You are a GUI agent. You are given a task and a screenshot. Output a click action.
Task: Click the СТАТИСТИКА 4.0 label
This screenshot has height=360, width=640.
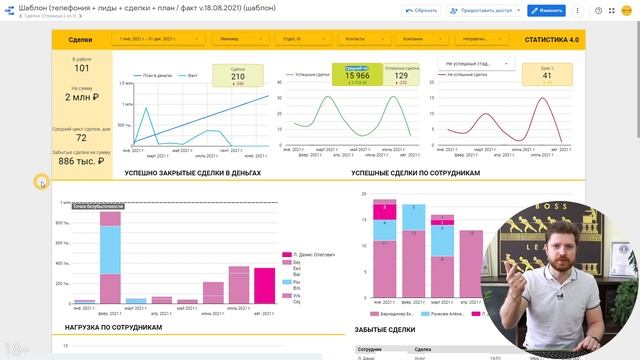(551, 40)
